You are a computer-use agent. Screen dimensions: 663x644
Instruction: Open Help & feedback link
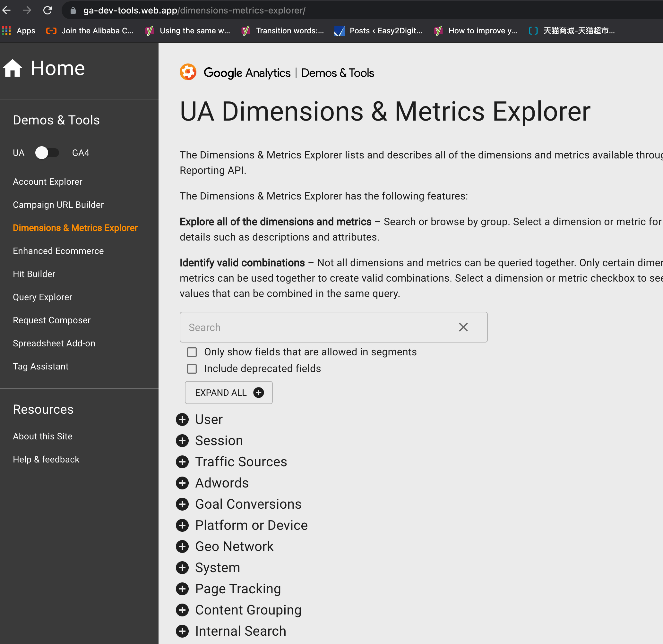46,459
